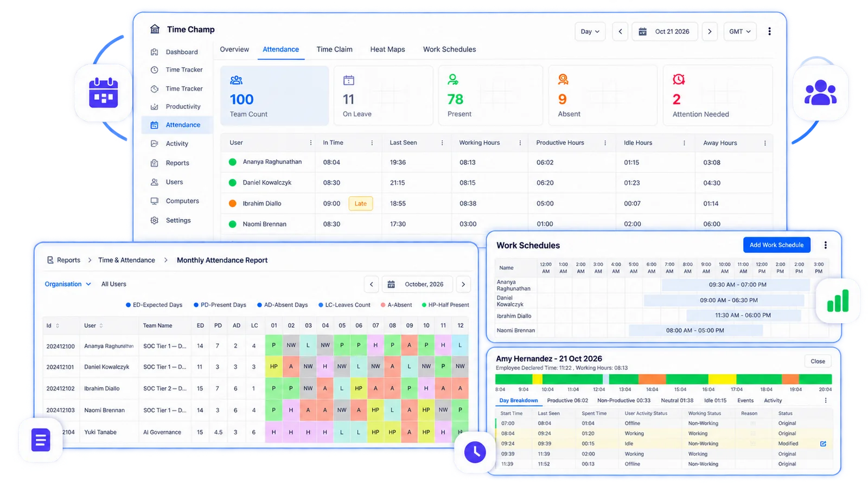Select the Absent card showing 9
This screenshot has height=488, width=868.
(603, 95)
